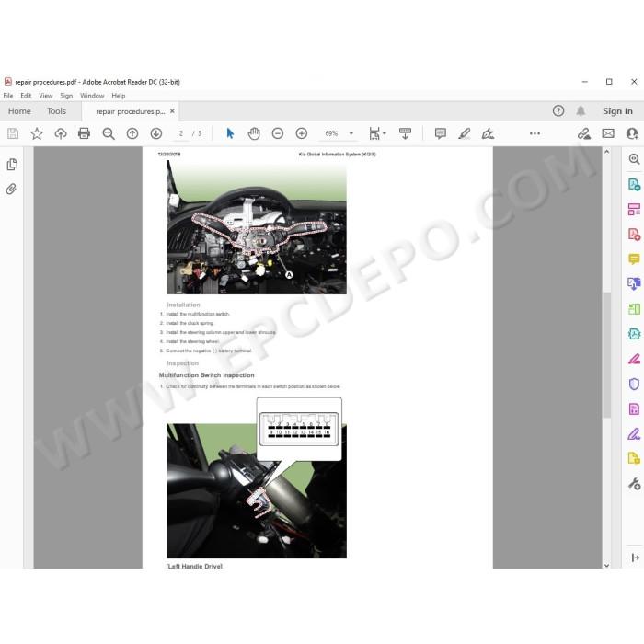Viewport: 644px width, 644px height.
Task: Switch to the Home tab
Action: (19, 111)
